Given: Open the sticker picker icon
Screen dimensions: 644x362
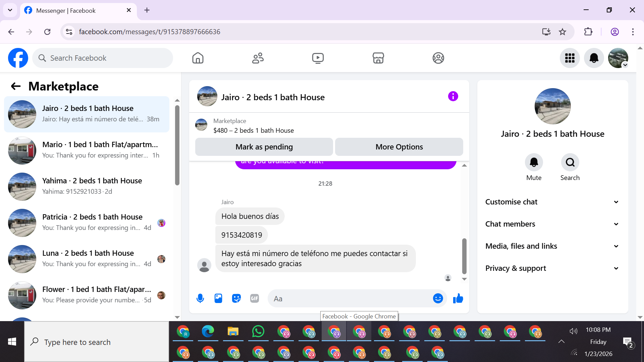Looking at the screenshot, I should (x=236, y=298).
